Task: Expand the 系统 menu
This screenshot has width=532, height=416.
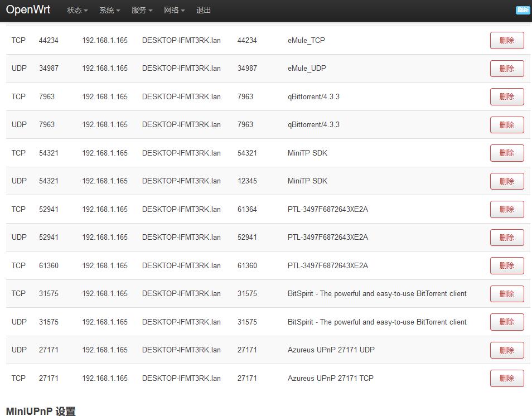Action: [109, 11]
